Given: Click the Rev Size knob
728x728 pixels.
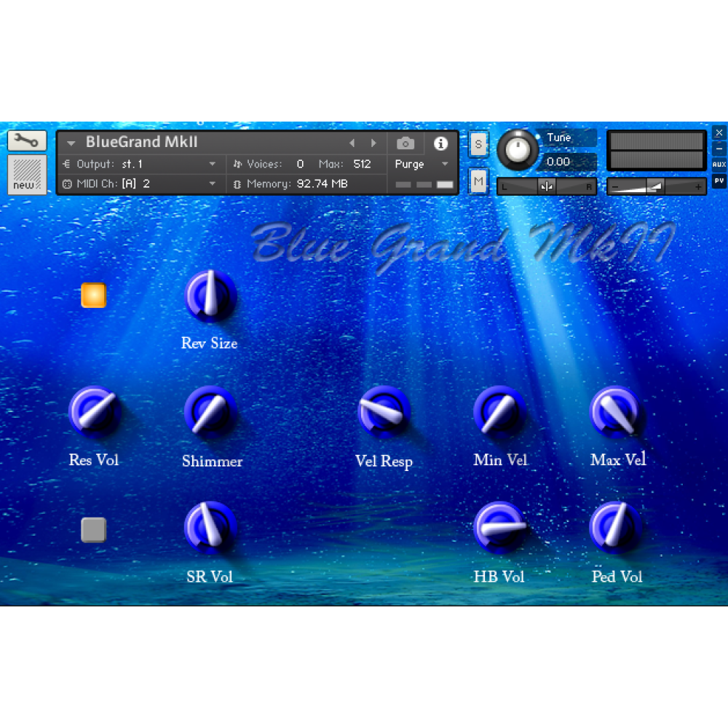Looking at the screenshot, I should coord(210,296).
